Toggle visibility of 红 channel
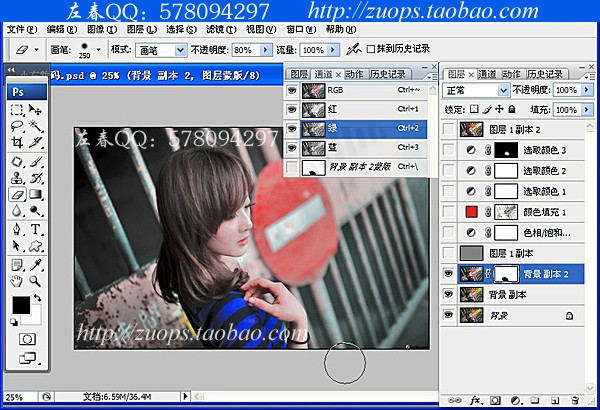 [x=292, y=109]
